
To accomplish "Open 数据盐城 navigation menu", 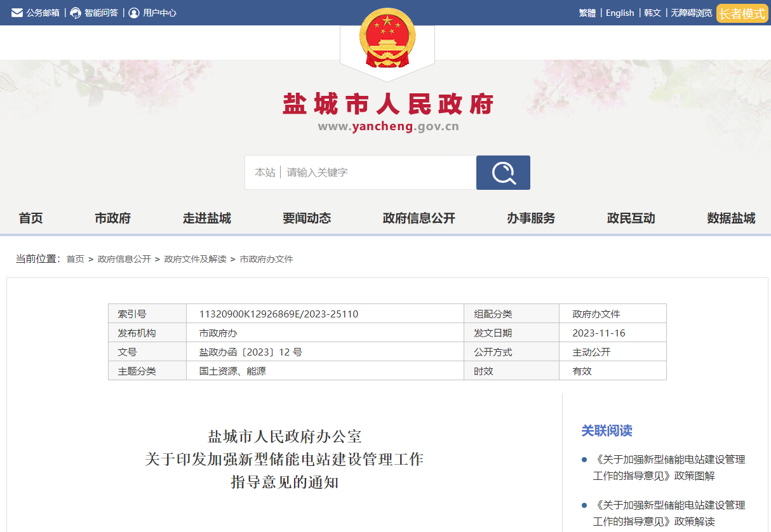I will click(731, 218).
